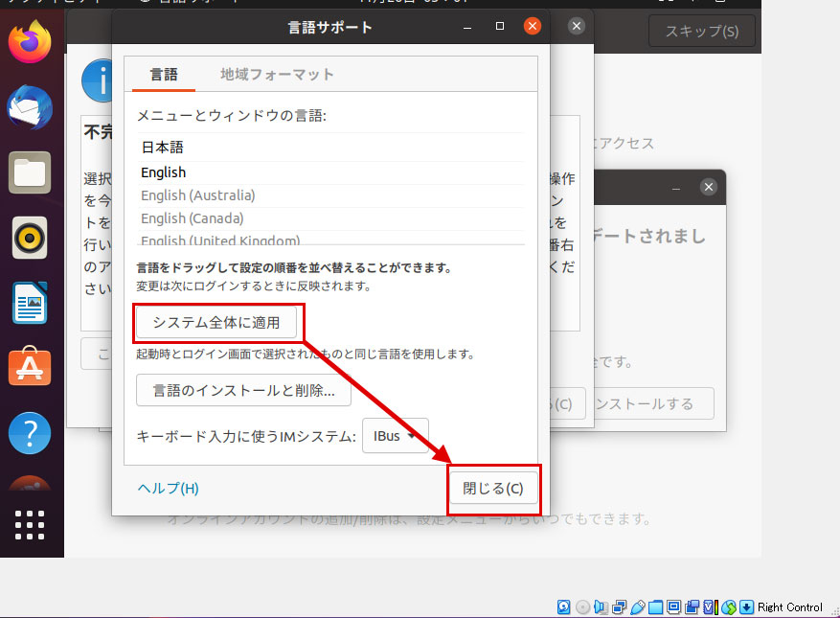Show the applications grid
The width and height of the screenshot is (840, 618).
pos(30,525)
